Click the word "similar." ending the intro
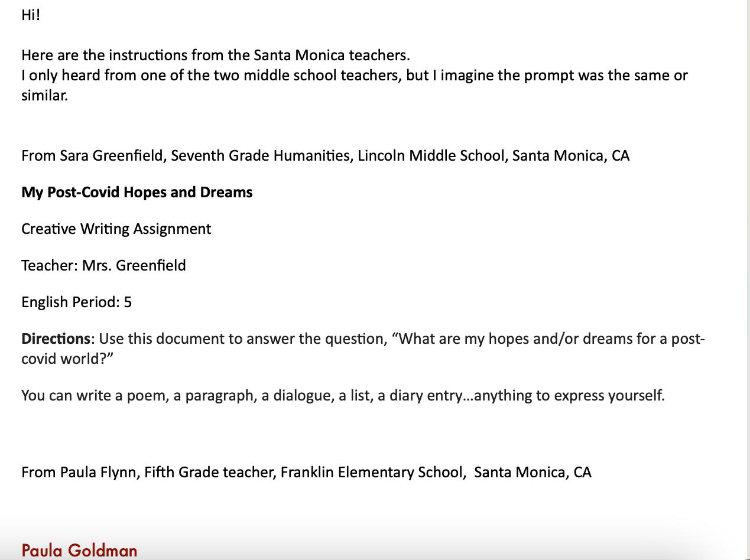The height and width of the screenshot is (560, 750). [x=45, y=96]
